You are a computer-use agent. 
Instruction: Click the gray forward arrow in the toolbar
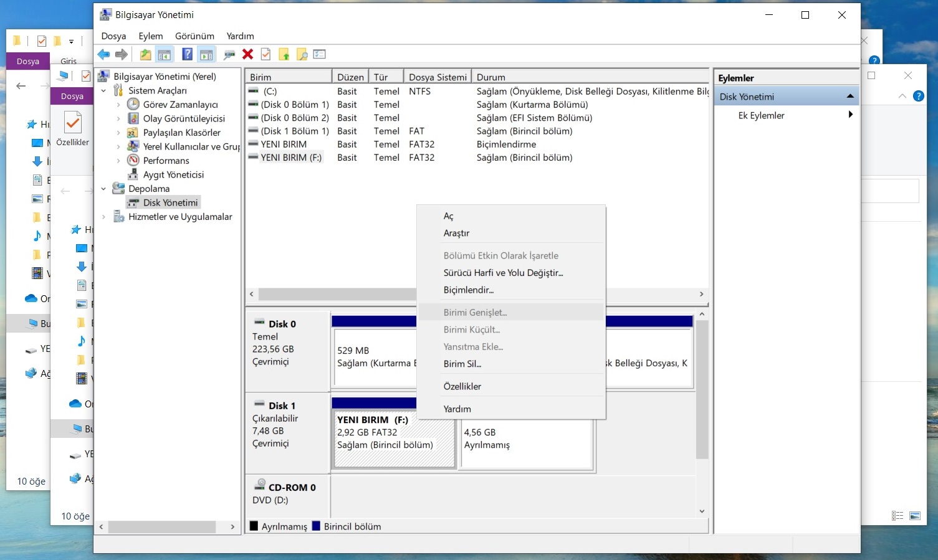122,55
